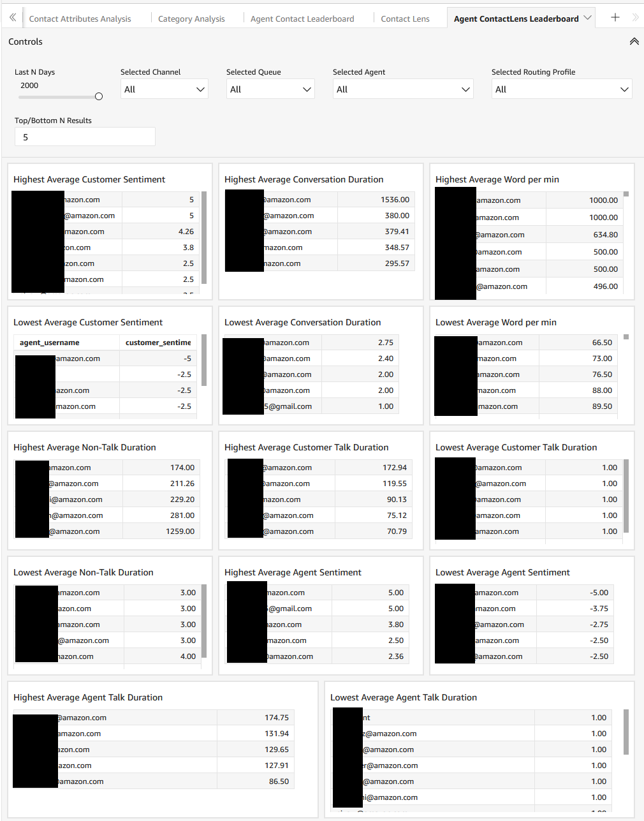Click the 1536.00 value in Highest Average Conversation Duration
The height and width of the screenshot is (821, 644).
tap(395, 199)
